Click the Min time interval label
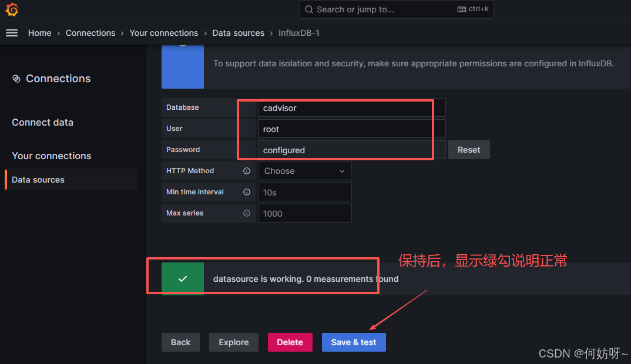The height and width of the screenshot is (364, 631). (195, 192)
